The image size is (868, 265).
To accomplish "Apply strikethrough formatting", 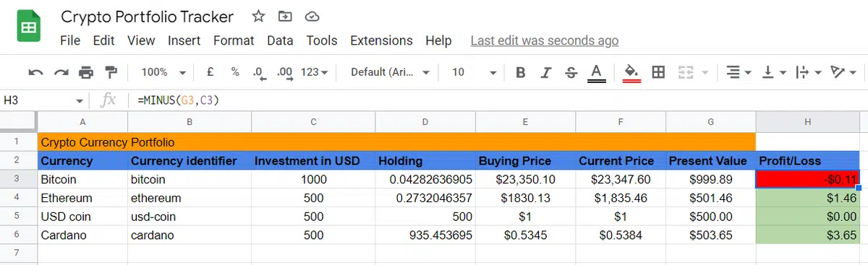I will (x=571, y=72).
